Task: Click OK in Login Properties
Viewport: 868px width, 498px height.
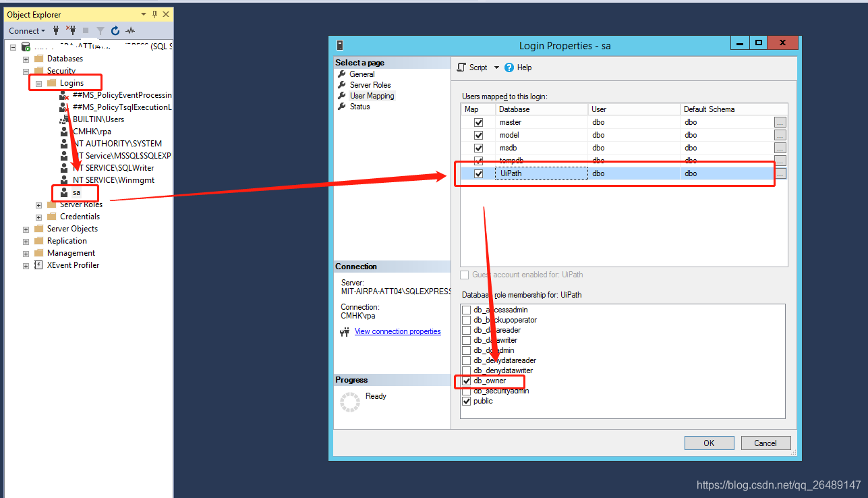Action: pos(709,443)
